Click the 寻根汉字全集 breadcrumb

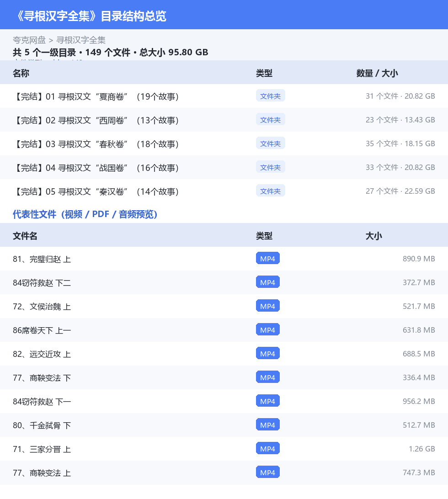click(81, 40)
